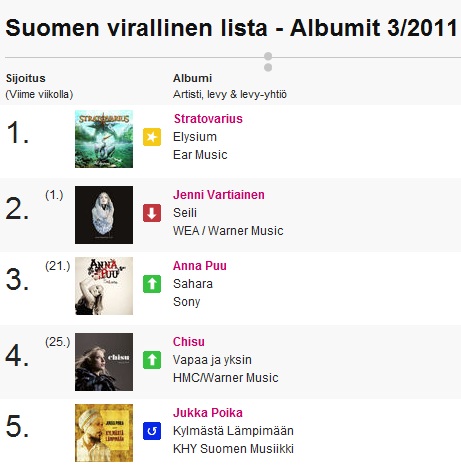Open the Jenni Vartiainen Seili album cover
461x468 pixels.
104,215
